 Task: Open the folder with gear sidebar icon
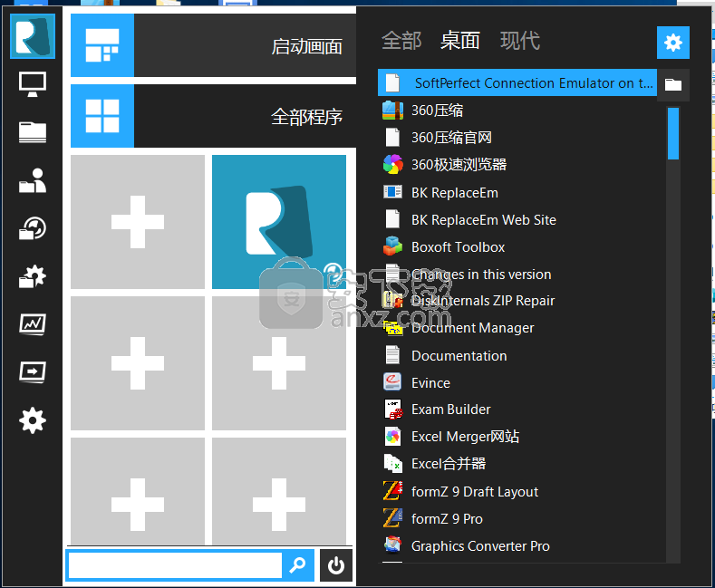pyautogui.click(x=33, y=276)
